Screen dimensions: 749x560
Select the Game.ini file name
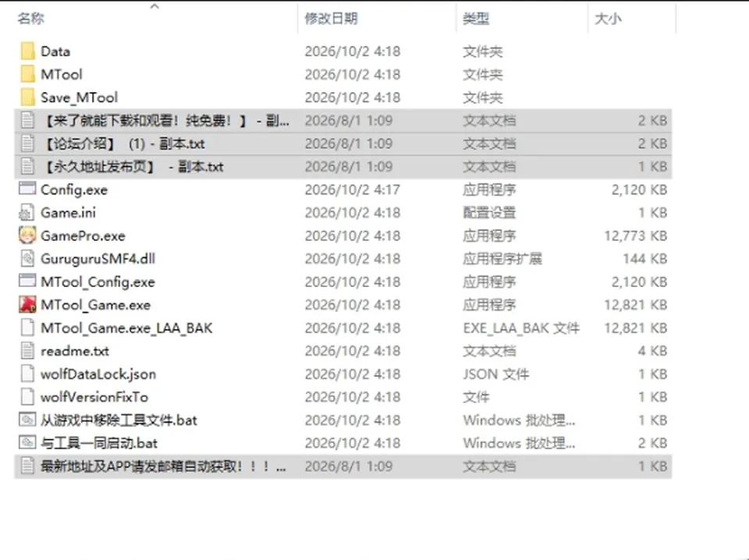(69, 212)
